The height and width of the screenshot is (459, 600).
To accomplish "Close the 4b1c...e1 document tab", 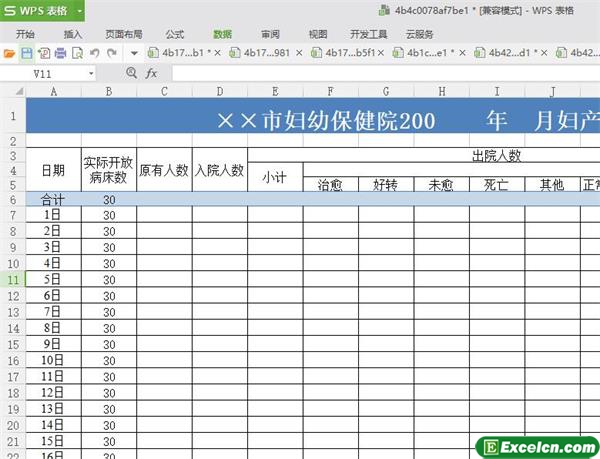I will click(x=462, y=53).
